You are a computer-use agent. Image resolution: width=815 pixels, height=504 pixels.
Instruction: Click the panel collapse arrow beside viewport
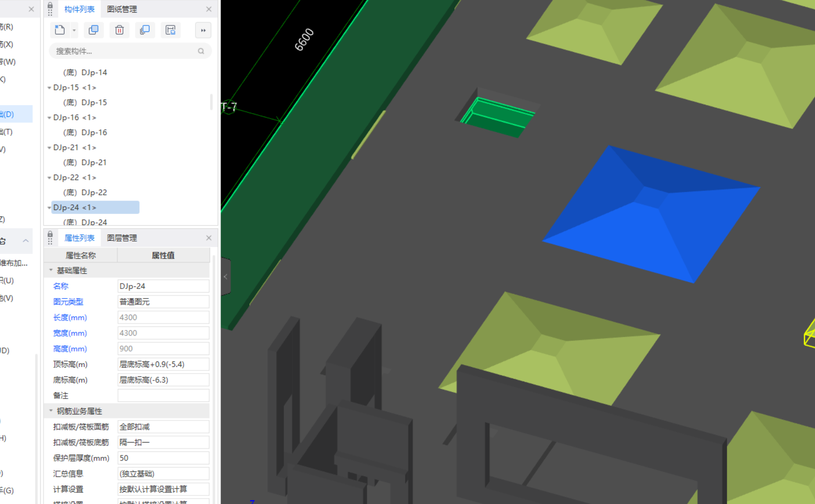225,276
